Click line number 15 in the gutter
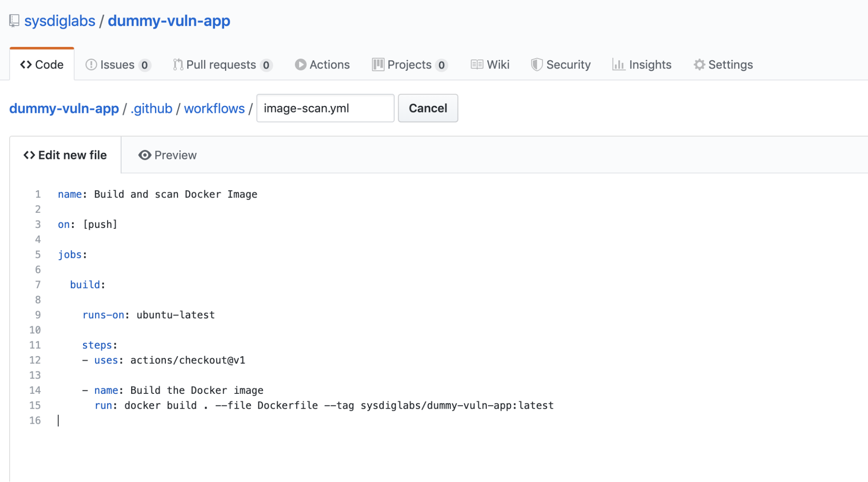 click(35, 406)
